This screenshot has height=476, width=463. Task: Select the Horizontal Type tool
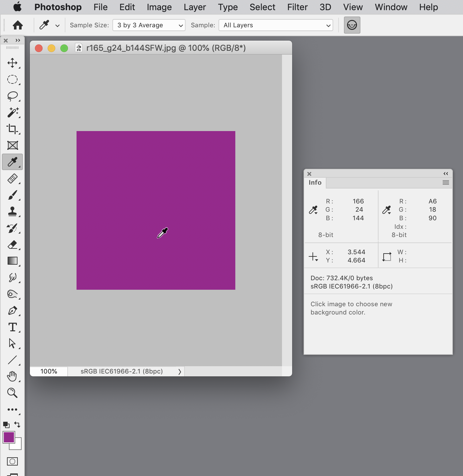[13, 327]
